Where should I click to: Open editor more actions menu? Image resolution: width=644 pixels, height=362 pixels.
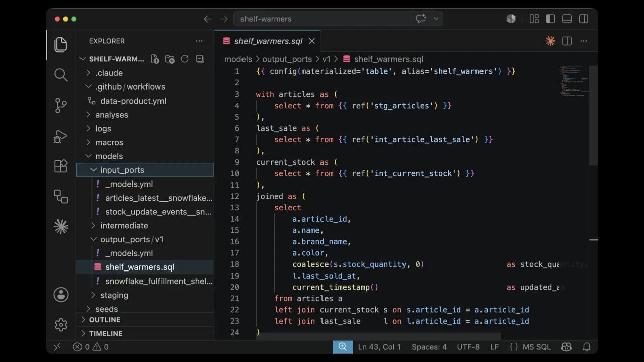(584, 41)
